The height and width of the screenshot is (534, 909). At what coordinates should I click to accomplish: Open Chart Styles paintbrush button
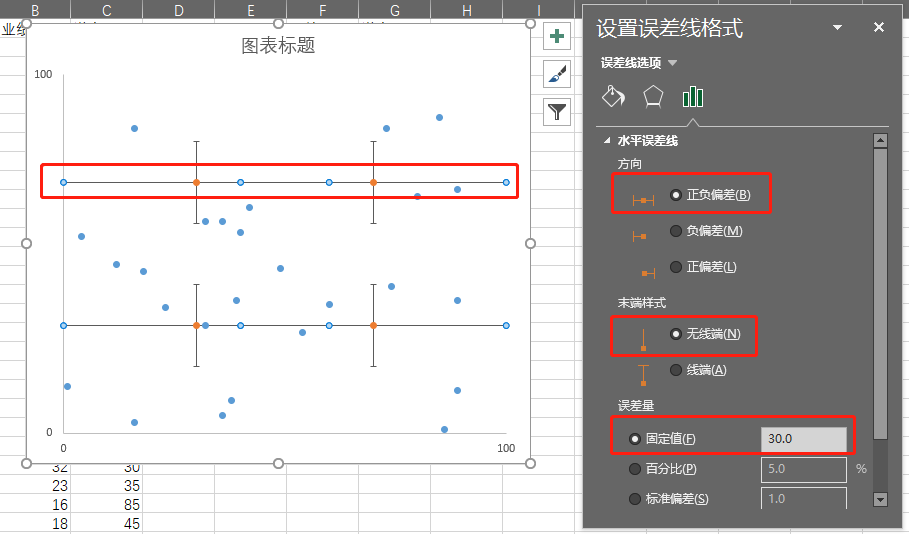pos(557,74)
